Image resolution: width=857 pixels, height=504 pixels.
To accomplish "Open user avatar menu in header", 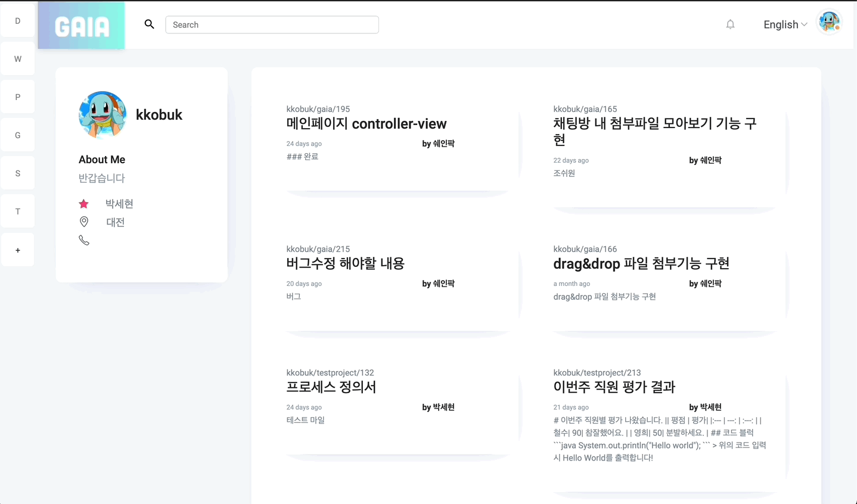I will [829, 23].
